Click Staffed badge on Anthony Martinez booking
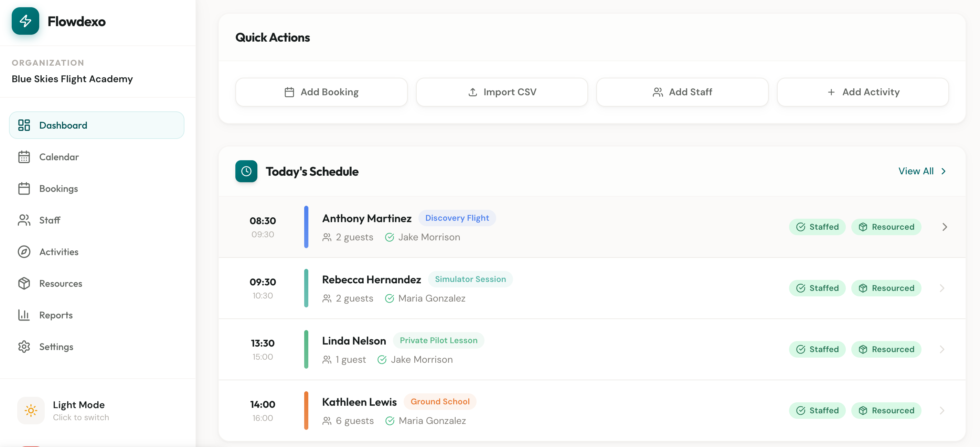980x447 pixels. (817, 227)
